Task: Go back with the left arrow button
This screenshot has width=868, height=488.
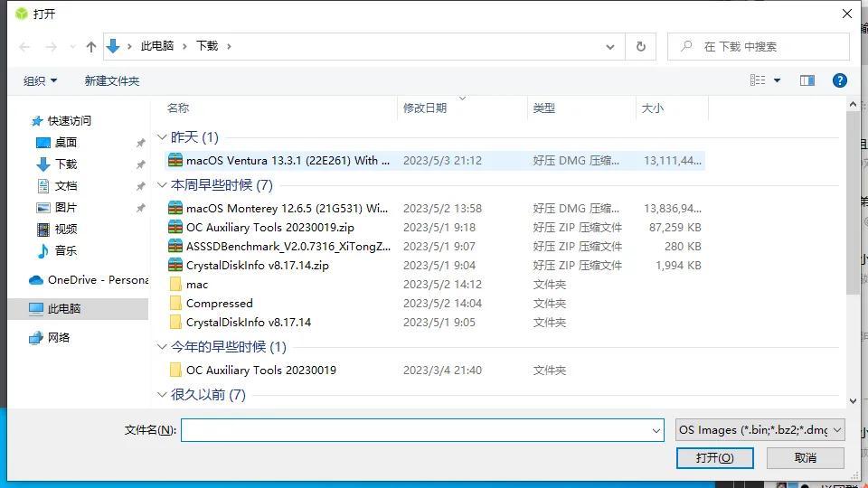Action: point(24,47)
